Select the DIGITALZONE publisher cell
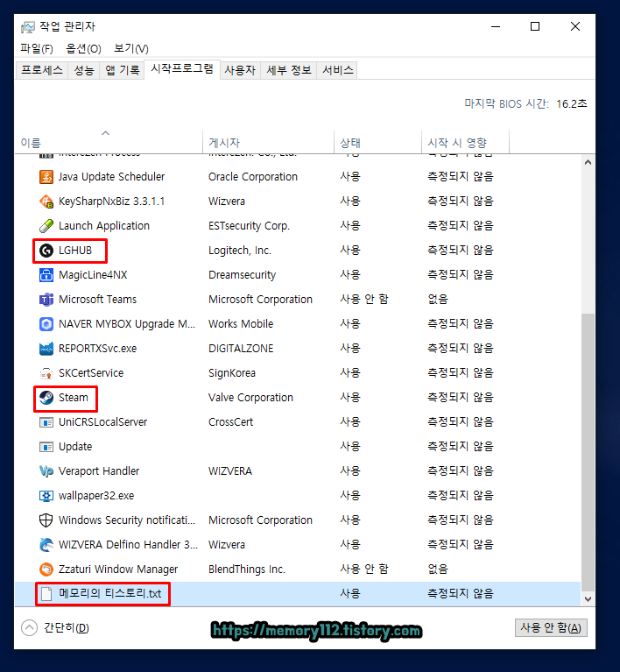 (241, 349)
